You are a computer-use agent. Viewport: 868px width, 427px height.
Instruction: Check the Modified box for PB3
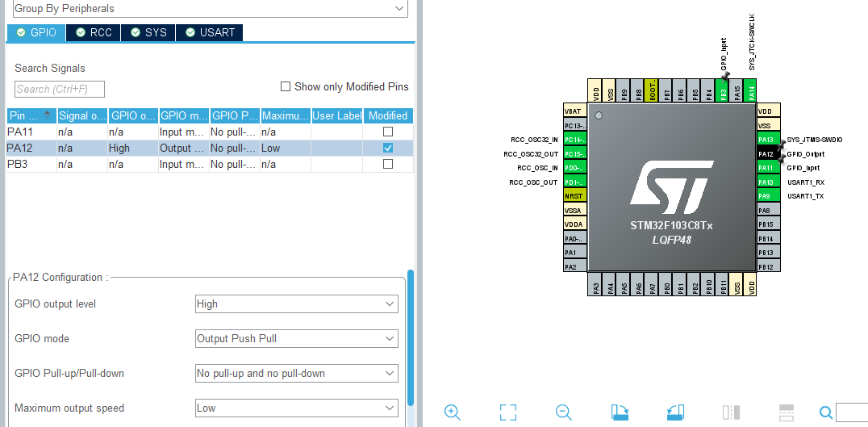point(388,164)
